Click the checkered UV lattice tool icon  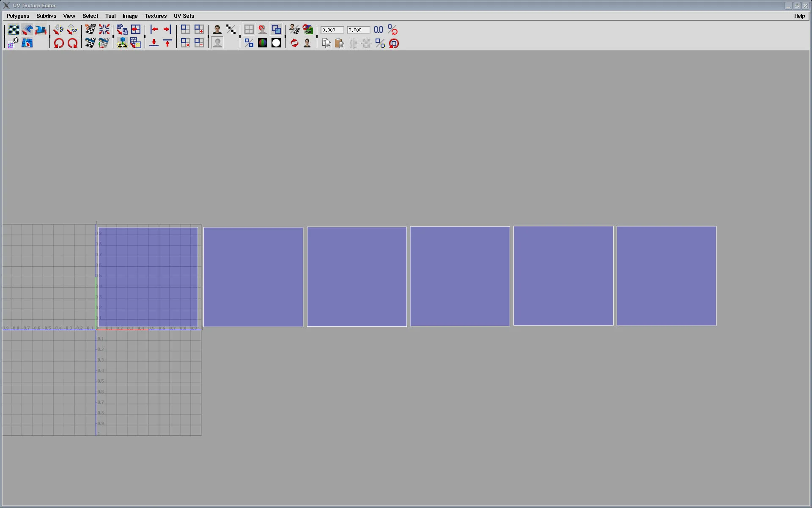pos(14,30)
